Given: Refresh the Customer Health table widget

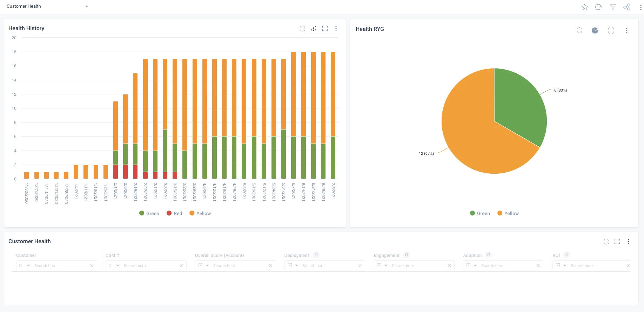Looking at the screenshot, I should click(x=606, y=241).
